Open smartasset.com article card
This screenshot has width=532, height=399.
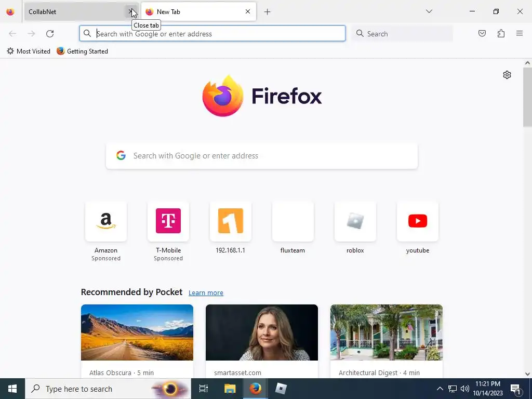[x=262, y=341]
